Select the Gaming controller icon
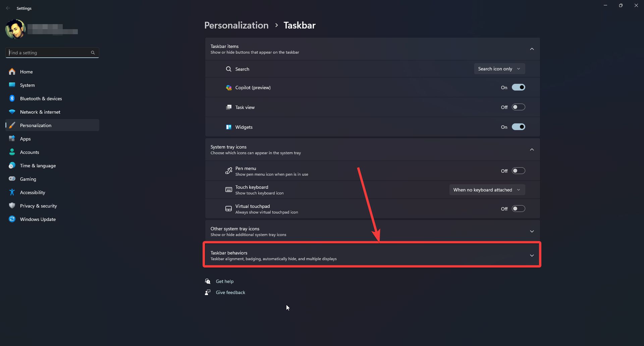This screenshot has height=346, width=644. [x=12, y=179]
